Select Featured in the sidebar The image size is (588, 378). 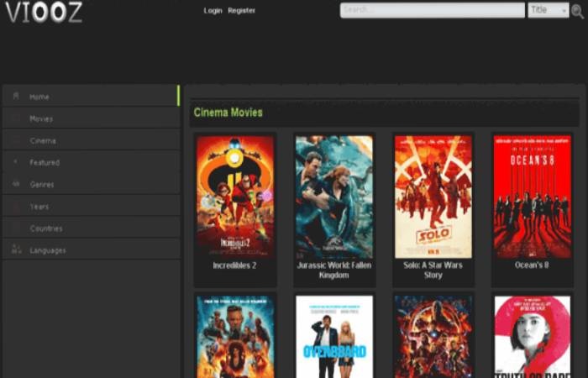pyautogui.click(x=91, y=162)
